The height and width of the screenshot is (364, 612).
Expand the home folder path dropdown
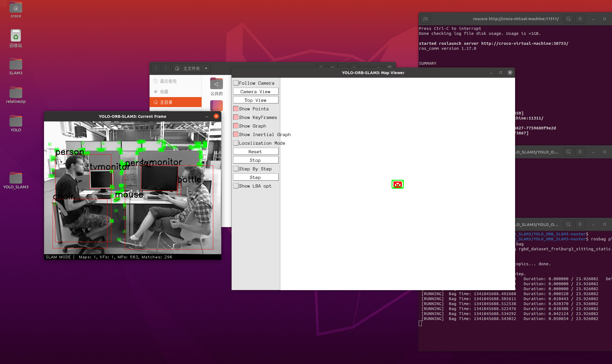(x=206, y=68)
